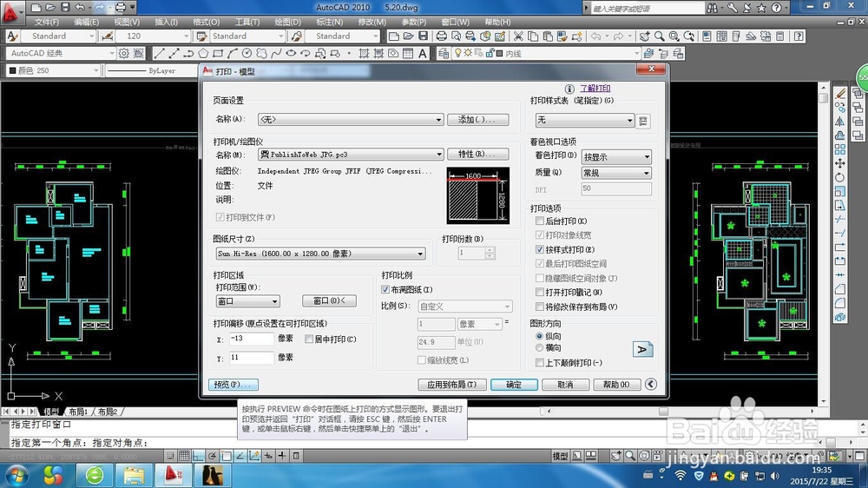This screenshot has width=868, height=488.
Task: Select the Spline draw tool
Action: [276, 53]
